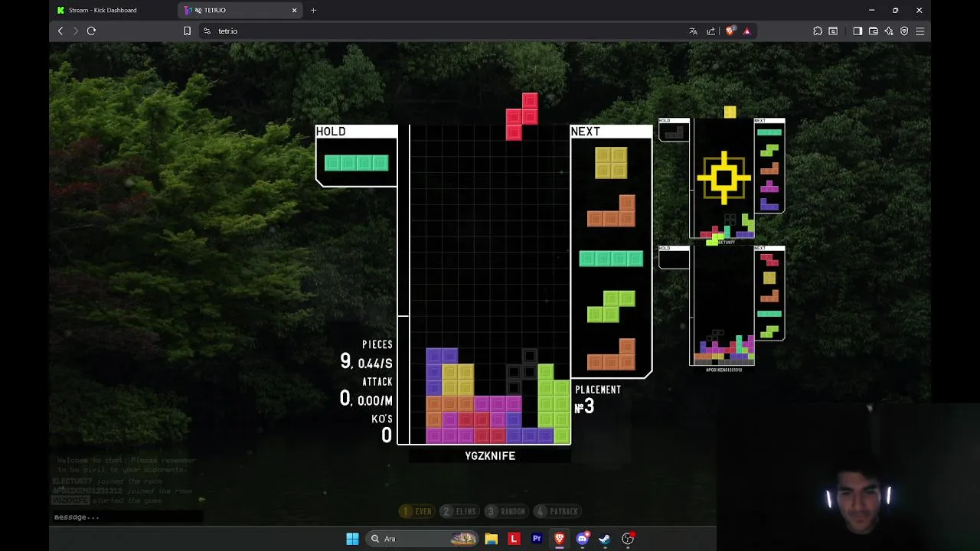This screenshot has width=980, height=551.
Task: Click the PLACEMENT №3 indicator
Action: point(597,399)
